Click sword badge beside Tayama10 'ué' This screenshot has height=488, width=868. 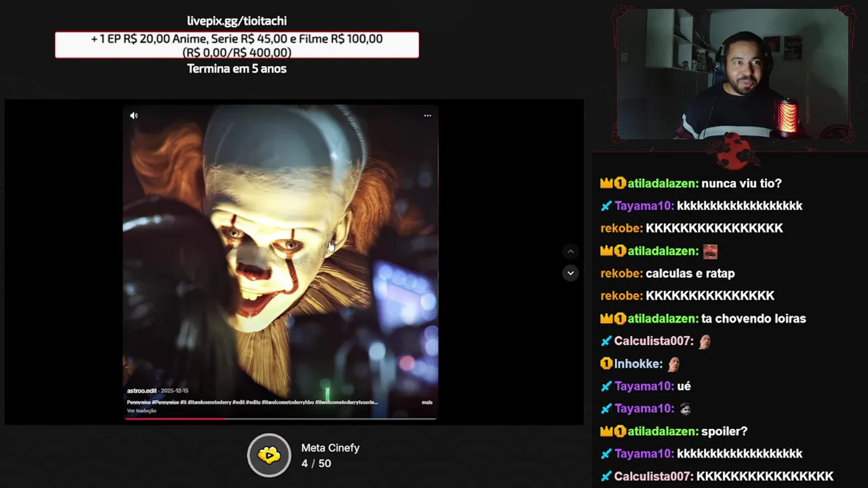(606, 386)
